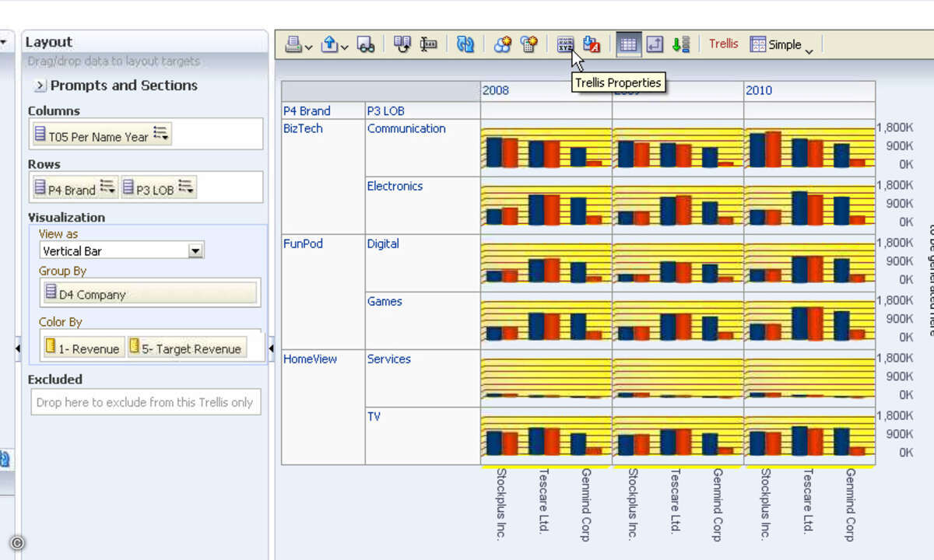Select the P3 LOB chip in Rows

(159, 187)
